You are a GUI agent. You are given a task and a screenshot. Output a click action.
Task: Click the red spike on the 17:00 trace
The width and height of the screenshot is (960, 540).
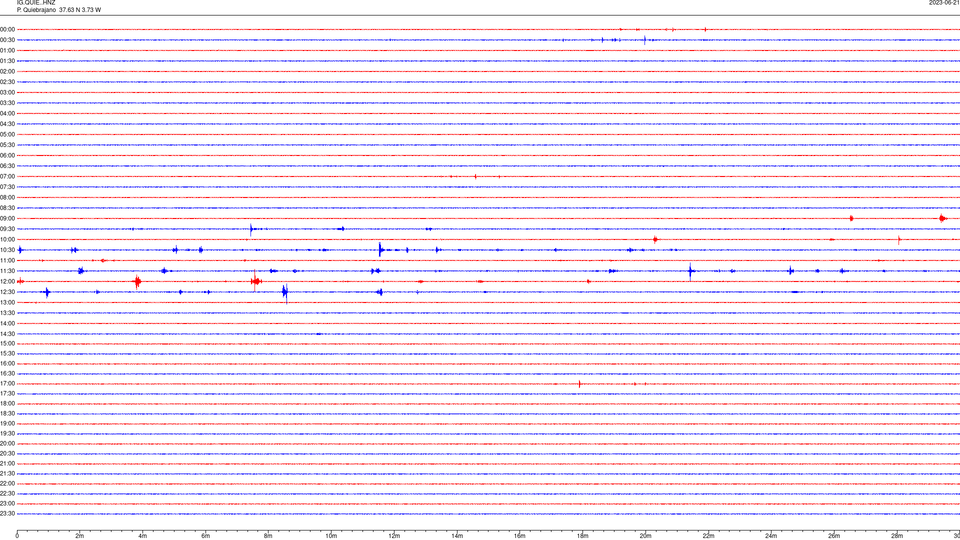coord(580,384)
